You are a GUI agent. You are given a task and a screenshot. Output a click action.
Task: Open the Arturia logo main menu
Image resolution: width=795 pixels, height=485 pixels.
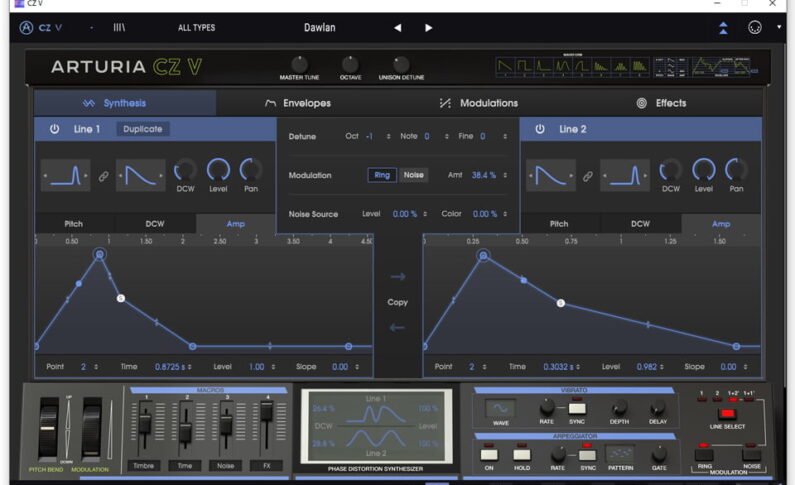coord(26,27)
